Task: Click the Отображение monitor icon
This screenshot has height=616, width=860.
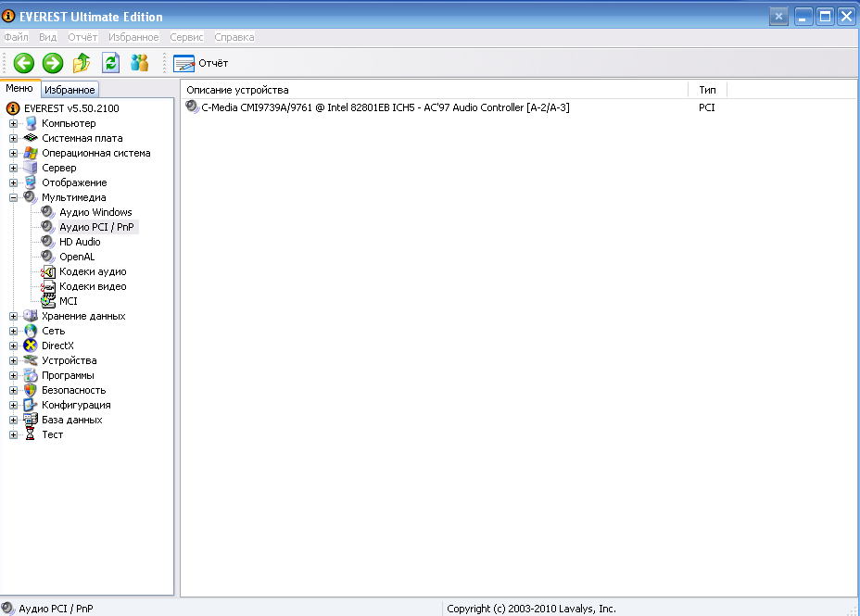Action: 31,182
